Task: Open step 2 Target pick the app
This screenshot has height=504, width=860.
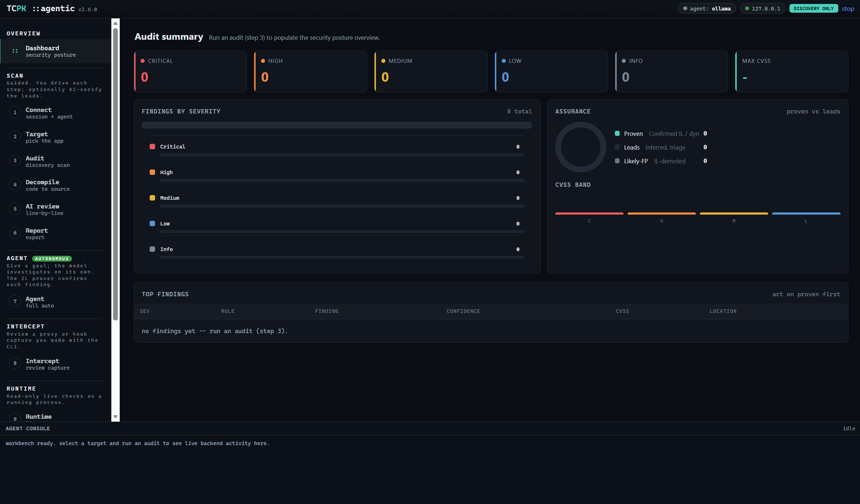Action: 56,137
